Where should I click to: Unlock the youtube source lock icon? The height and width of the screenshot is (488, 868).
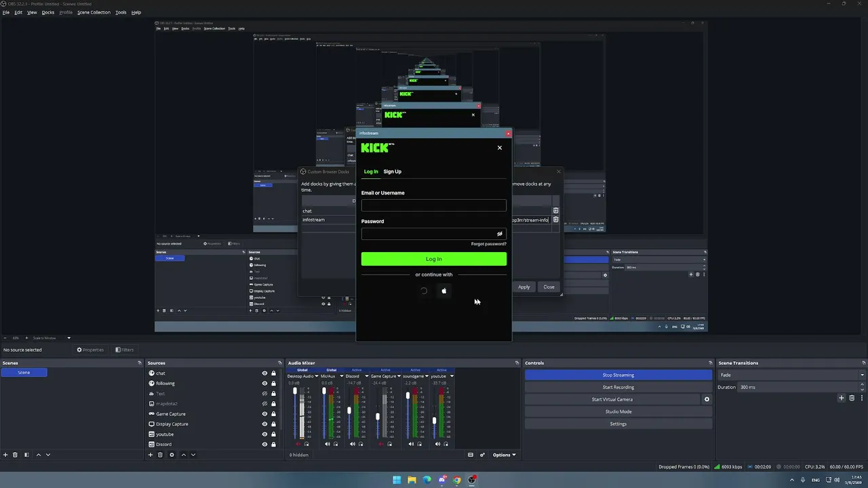click(x=274, y=434)
